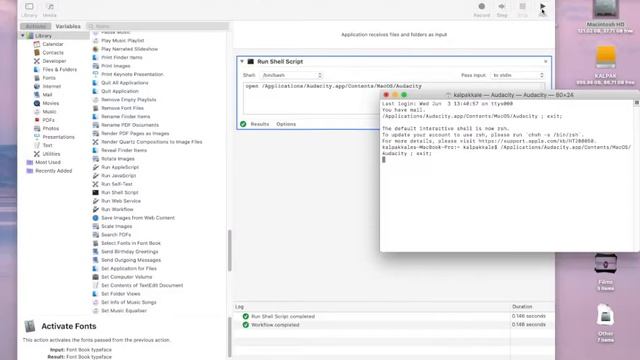The image size is (640, 360).
Task: Collapse the Run Shell Script action
Action: [x=242, y=62]
